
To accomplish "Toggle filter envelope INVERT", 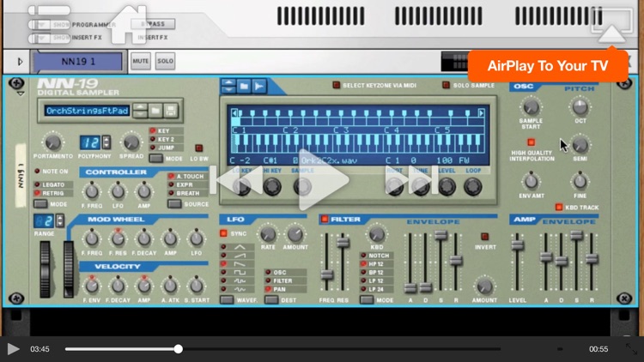I will pos(484,237).
